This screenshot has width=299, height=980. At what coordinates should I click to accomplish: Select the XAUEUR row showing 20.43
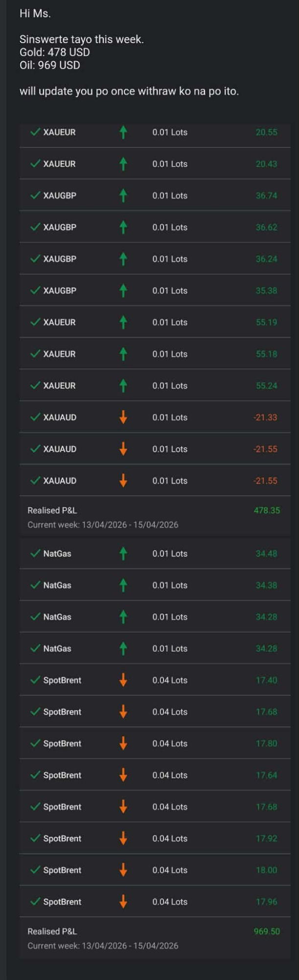click(x=155, y=164)
